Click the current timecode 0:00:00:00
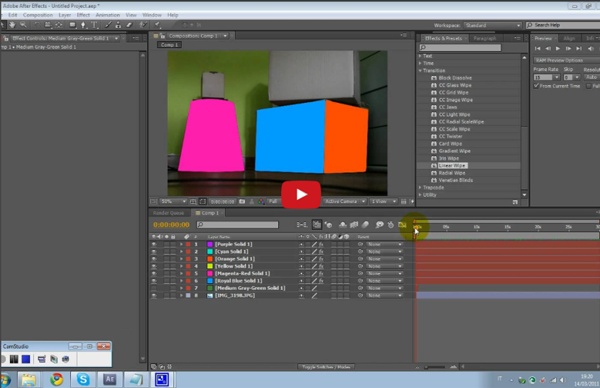Viewport: 600px width, 388px height. [171, 225]
